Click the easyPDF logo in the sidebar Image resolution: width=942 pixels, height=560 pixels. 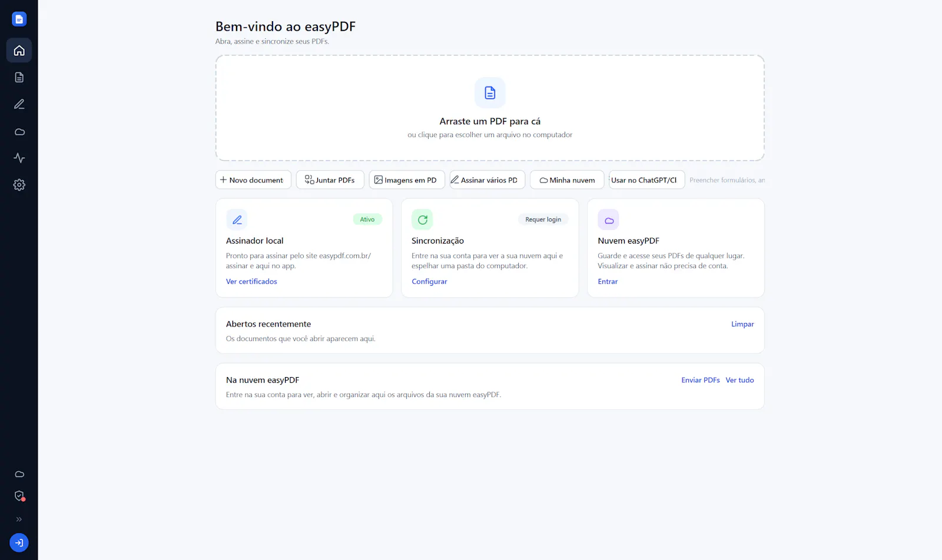[x=19, y=19]
